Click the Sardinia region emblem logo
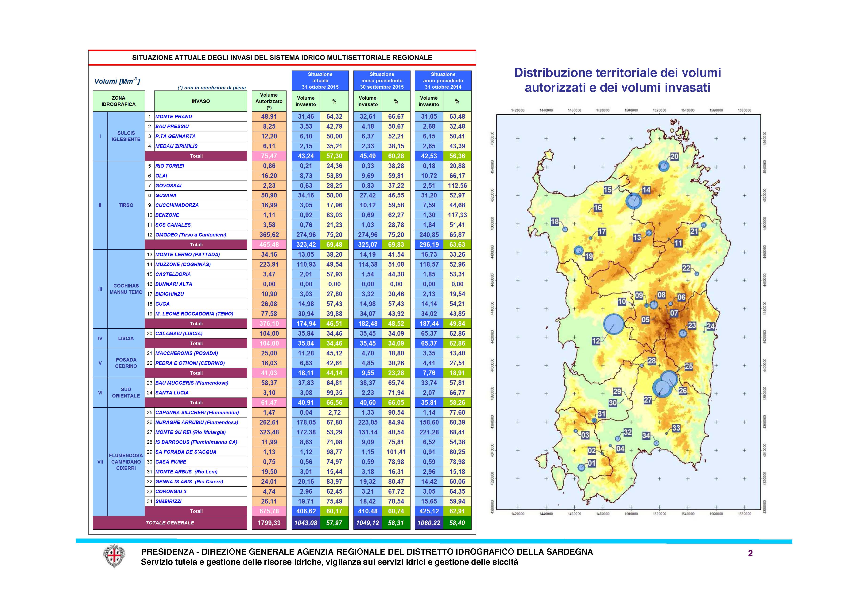Viewport: 868px width, 614px height. pyautogui.click(x=114, y=556)
